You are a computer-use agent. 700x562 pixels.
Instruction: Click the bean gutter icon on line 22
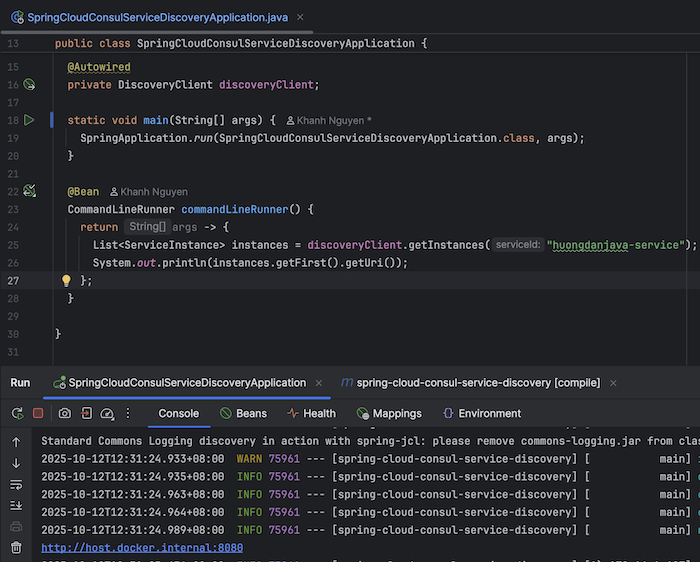coord(29,191)
